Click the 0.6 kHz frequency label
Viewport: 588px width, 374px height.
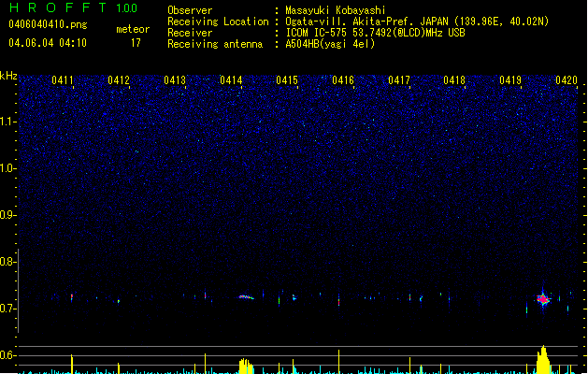[x=7, y=355]
